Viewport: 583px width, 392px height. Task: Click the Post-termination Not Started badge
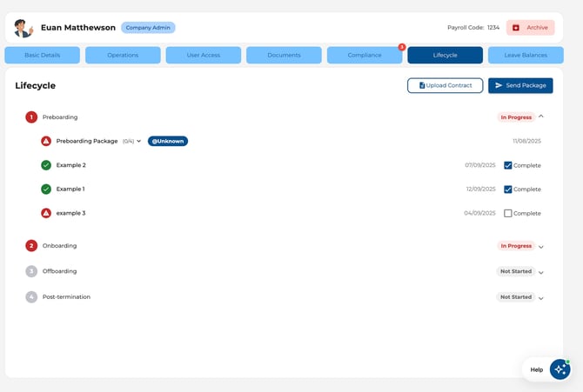[x=516, y=297]
